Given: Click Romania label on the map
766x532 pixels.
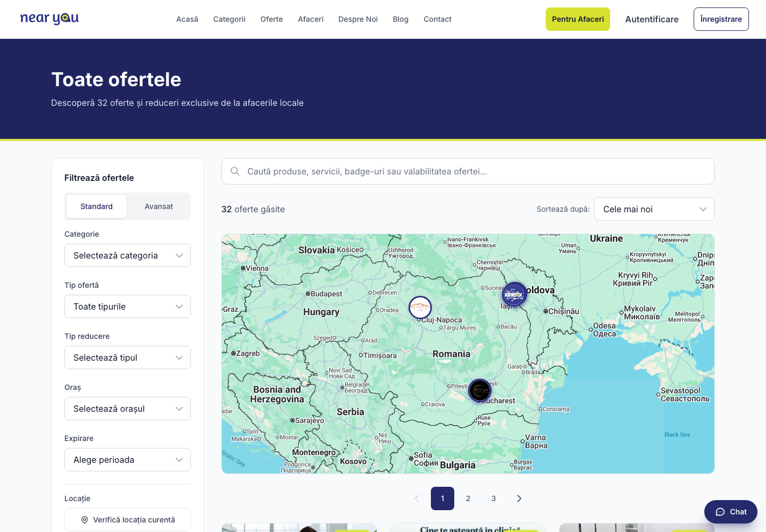Looking at the screenshot, I should (x=451, y=354).
